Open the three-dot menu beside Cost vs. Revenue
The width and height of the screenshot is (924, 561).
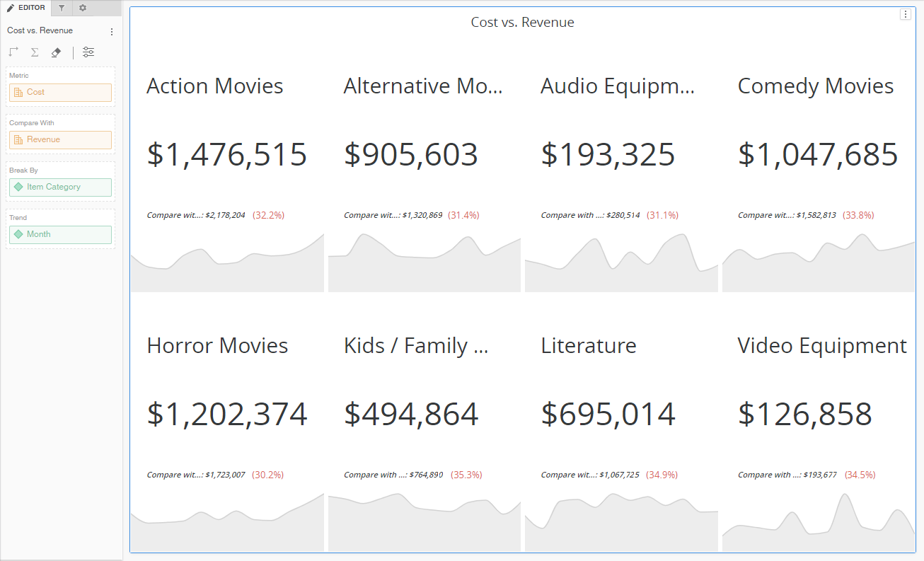coord(111,32)
